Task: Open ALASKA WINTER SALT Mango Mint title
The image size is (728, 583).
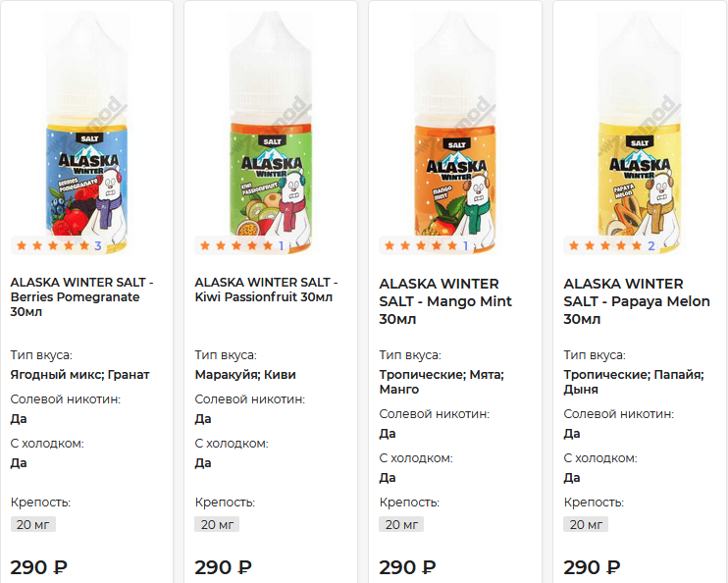Action: tap(445, 301)
